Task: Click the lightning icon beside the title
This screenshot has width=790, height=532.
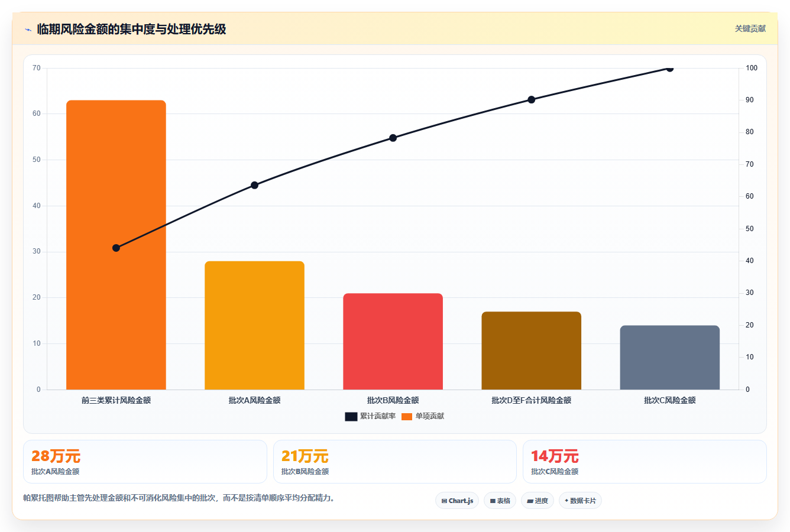Action: [28, 30]
